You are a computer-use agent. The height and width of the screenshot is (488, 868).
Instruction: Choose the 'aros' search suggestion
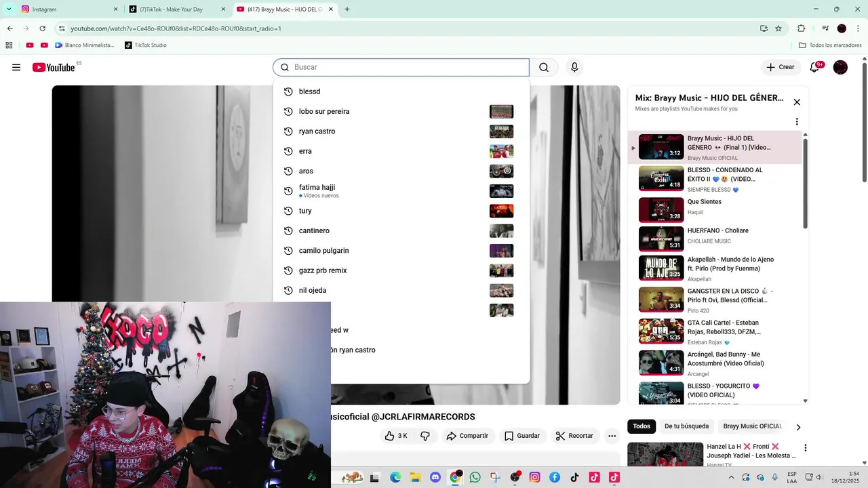(x=401, y=171)
